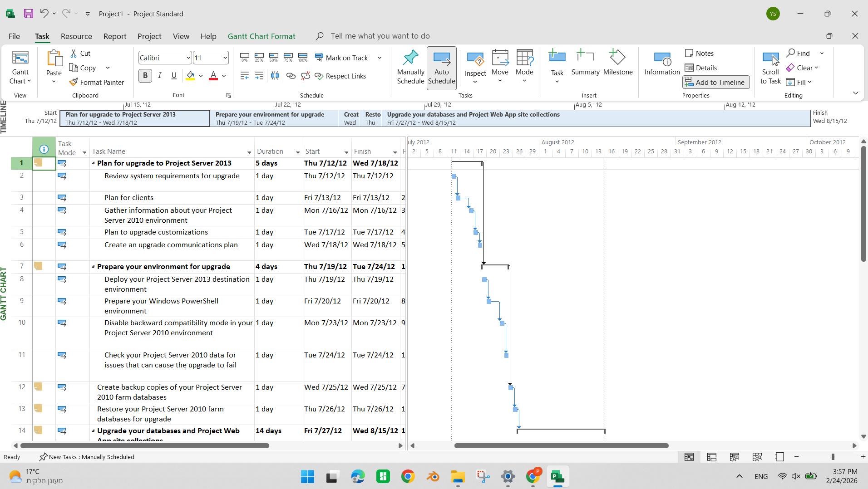This screenshot has width=868, height=489.
Task: Adjust the zoom slider
Action: click(832, 457)
